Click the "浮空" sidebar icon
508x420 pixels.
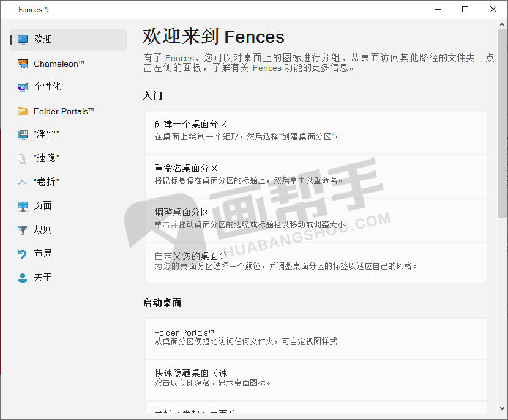pos(23,134)
